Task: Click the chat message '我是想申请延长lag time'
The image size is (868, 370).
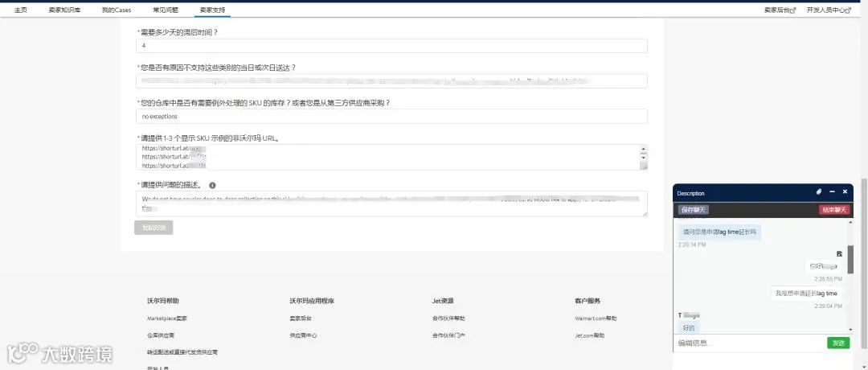Action: click(806, 294)
